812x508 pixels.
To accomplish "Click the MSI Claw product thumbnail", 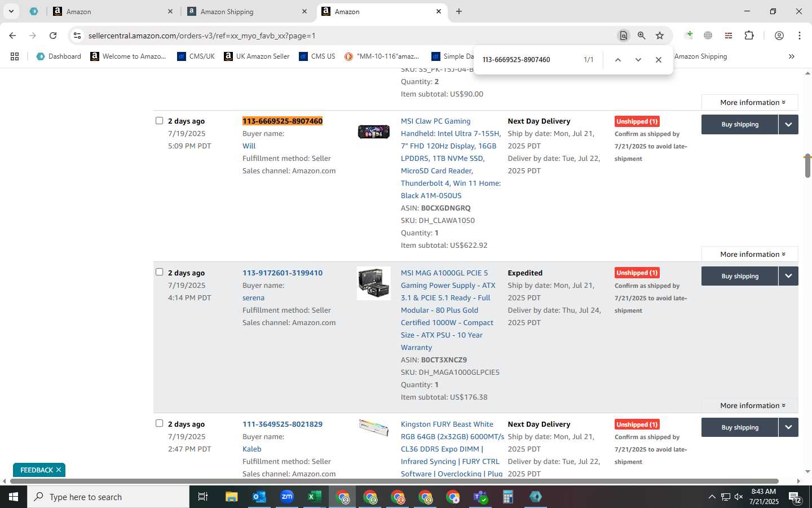I will (374, 132).
